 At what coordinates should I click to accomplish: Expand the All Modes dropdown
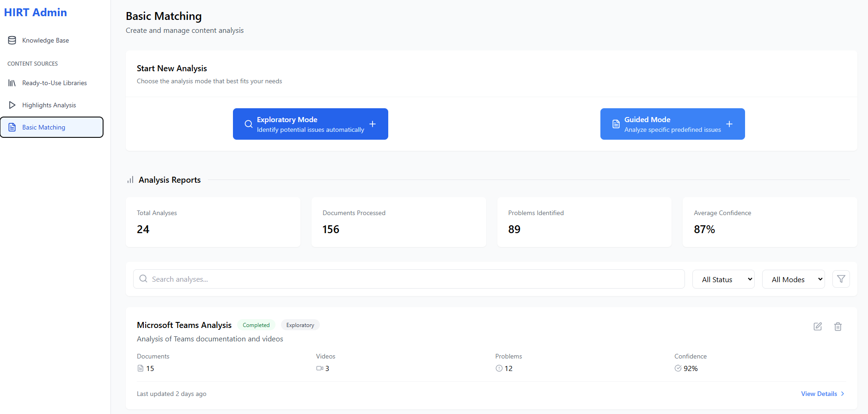point(793,279)
